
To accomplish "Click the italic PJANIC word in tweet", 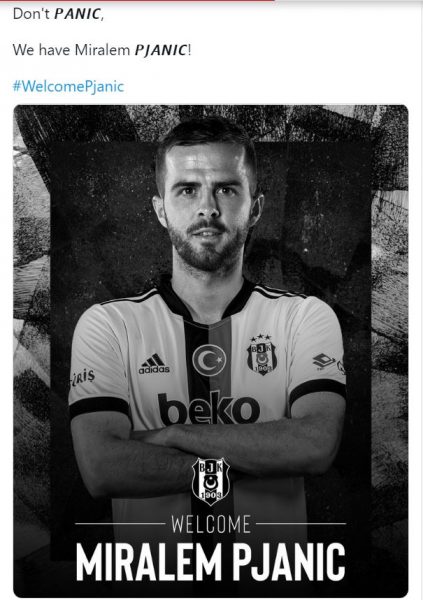I will click(161, 51).
